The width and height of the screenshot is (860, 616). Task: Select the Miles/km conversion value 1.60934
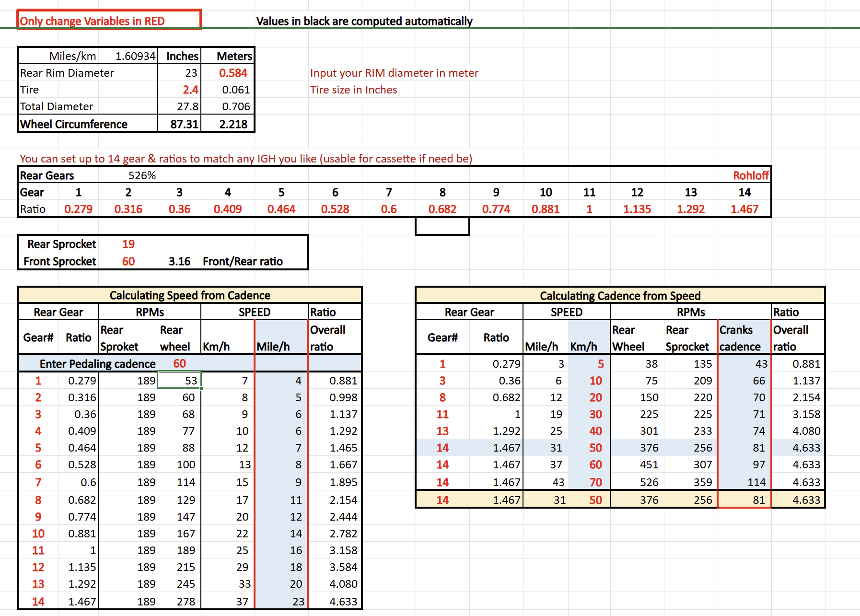click(135, 56)
